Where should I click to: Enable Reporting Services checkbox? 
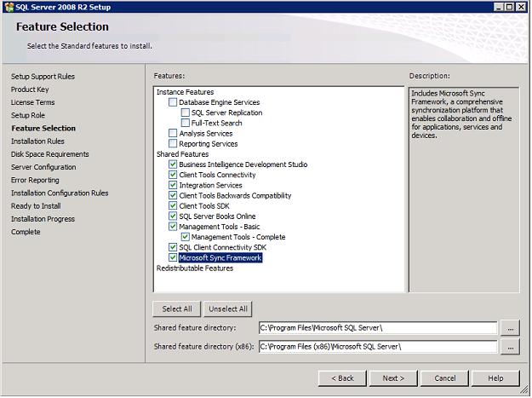coord(173,144)
